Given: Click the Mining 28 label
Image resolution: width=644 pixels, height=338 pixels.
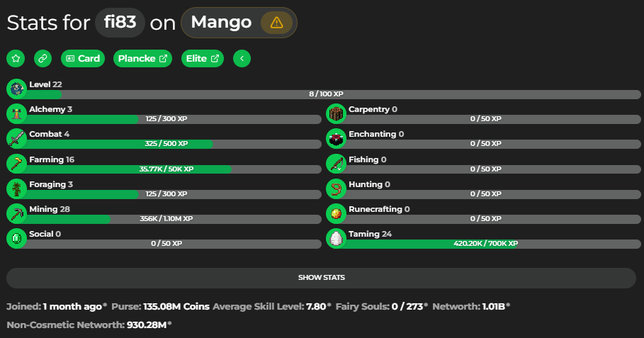Looking at the screenshot, I should coord(50,209).
